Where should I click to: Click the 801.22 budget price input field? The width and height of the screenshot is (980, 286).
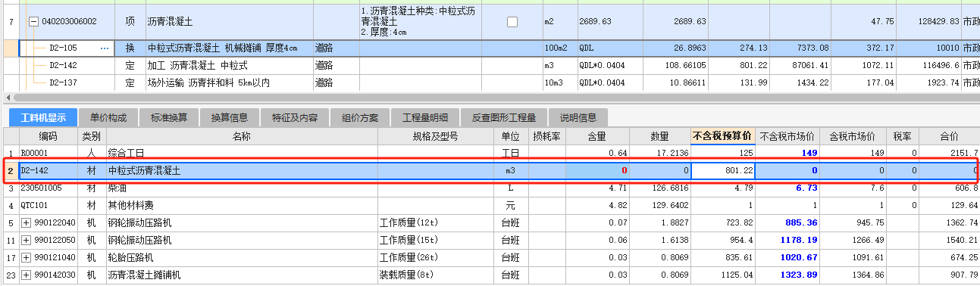723,171
